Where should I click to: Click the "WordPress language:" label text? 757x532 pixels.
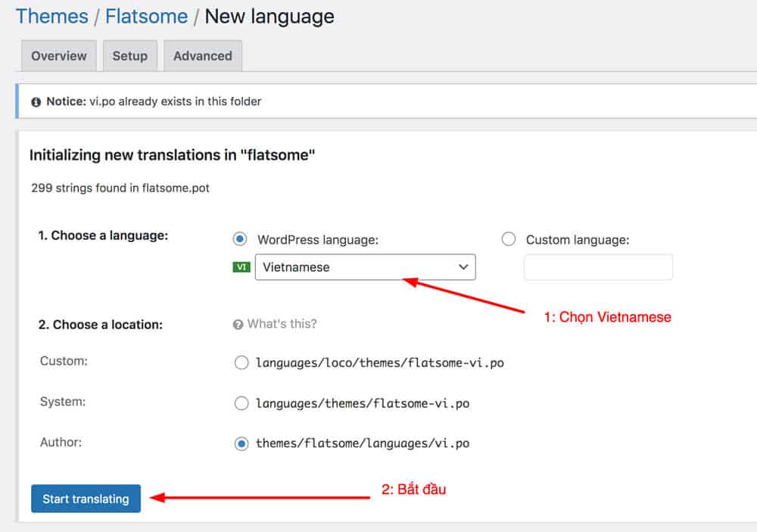click(x=317, y=240)
